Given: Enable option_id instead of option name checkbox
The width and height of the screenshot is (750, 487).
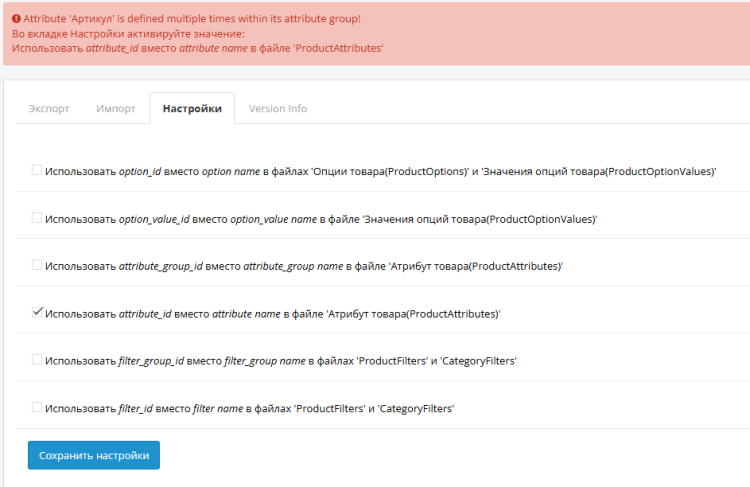Looking at the screenshot, I should 37,170.
